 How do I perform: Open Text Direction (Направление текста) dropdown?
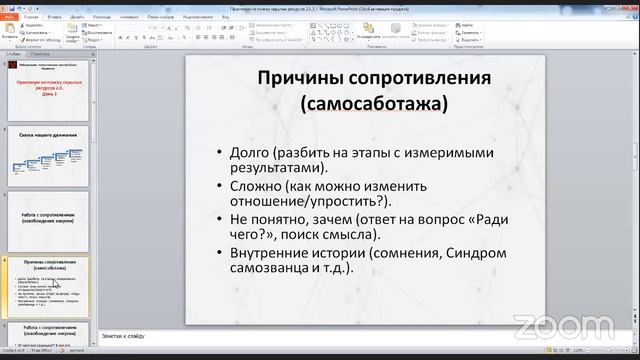[x=272, y=25]
